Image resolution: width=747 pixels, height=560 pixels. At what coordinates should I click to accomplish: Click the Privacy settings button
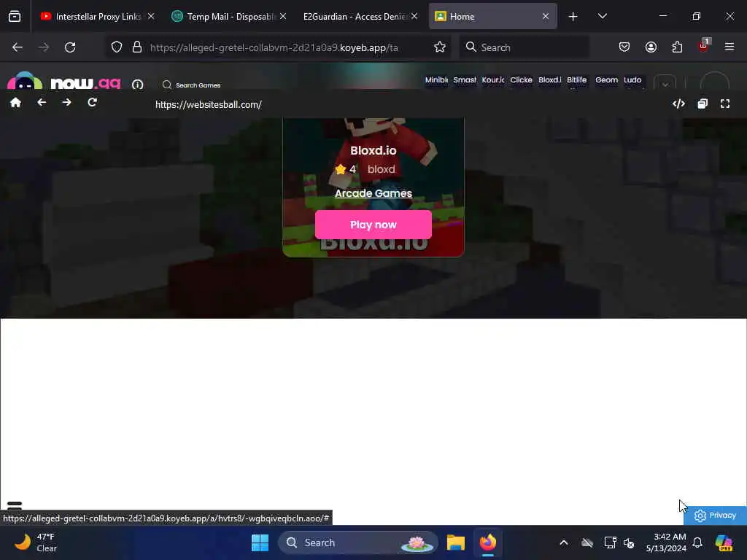coord(715,516)
